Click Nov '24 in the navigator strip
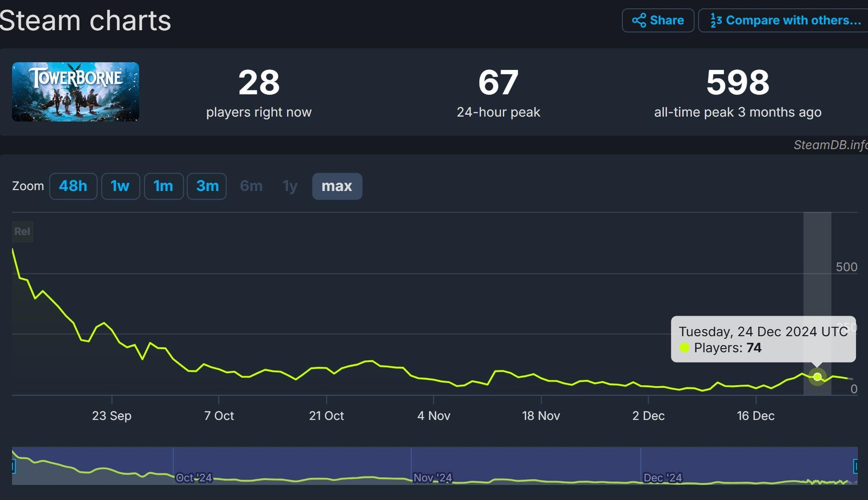The width and height of the screenshot is (868, 500). tap(433, 477)
